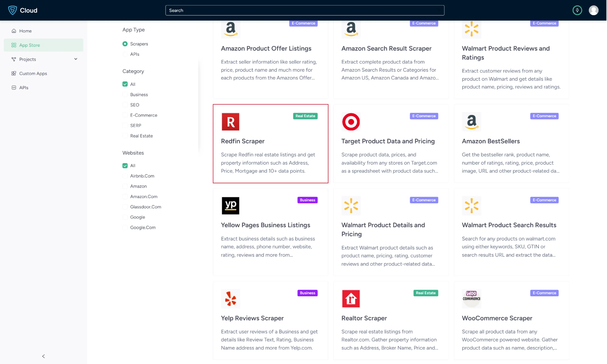Screen dimensions: 607x364
Task: Open Yellow Pages Business Listings
Action: pyautogui.click(x=266, y=225)
